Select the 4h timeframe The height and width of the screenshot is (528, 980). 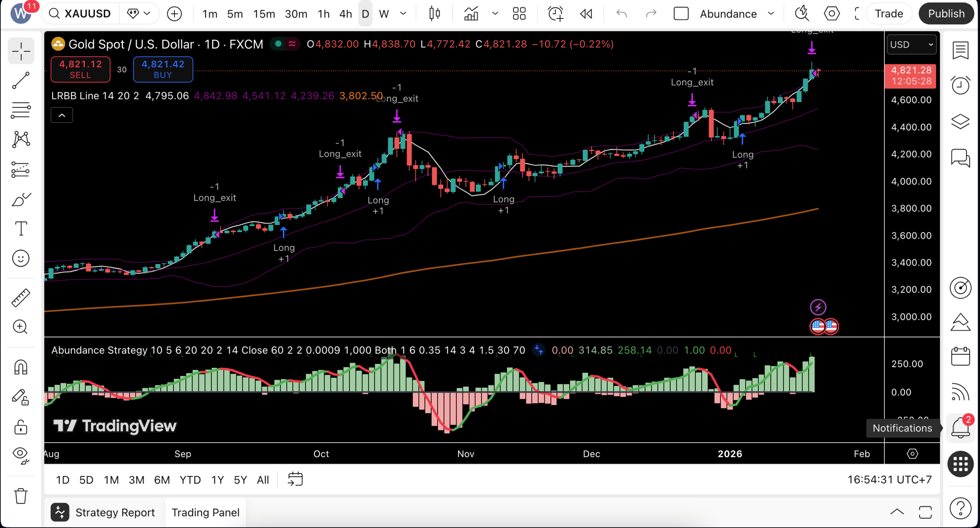345,14
